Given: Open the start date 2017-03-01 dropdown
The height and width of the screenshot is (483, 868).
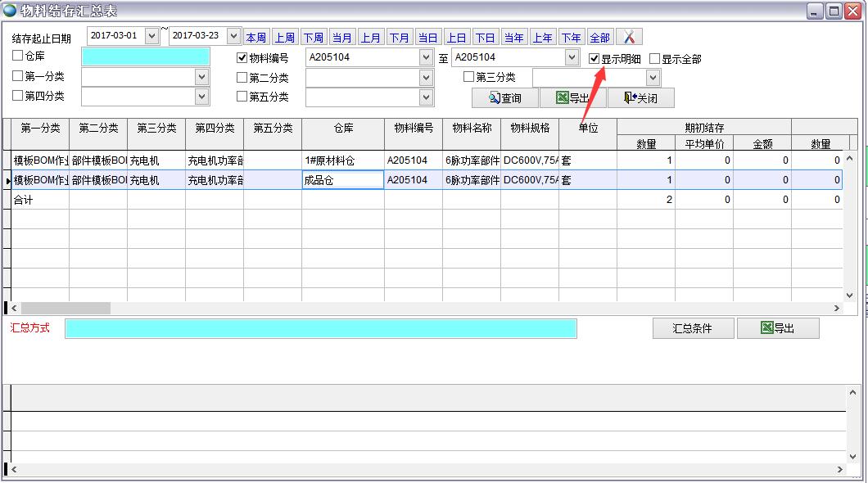Looking at the screenshot, I should point(151,36).
